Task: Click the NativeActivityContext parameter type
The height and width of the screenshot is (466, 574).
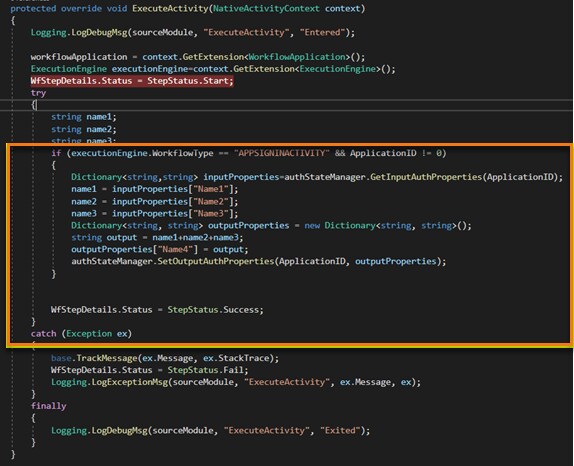Action: click(266, 8)
